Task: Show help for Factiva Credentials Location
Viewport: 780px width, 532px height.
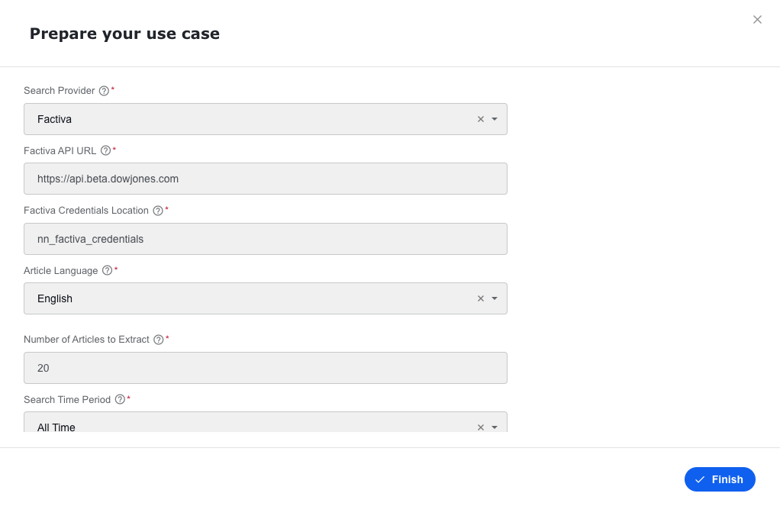Action: point(158,211)
